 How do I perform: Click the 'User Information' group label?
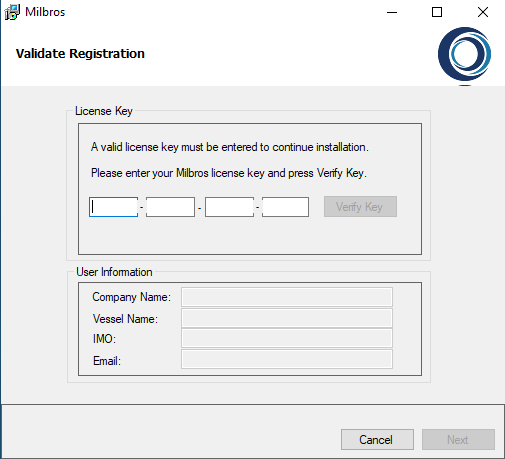[x=114, y=272]
